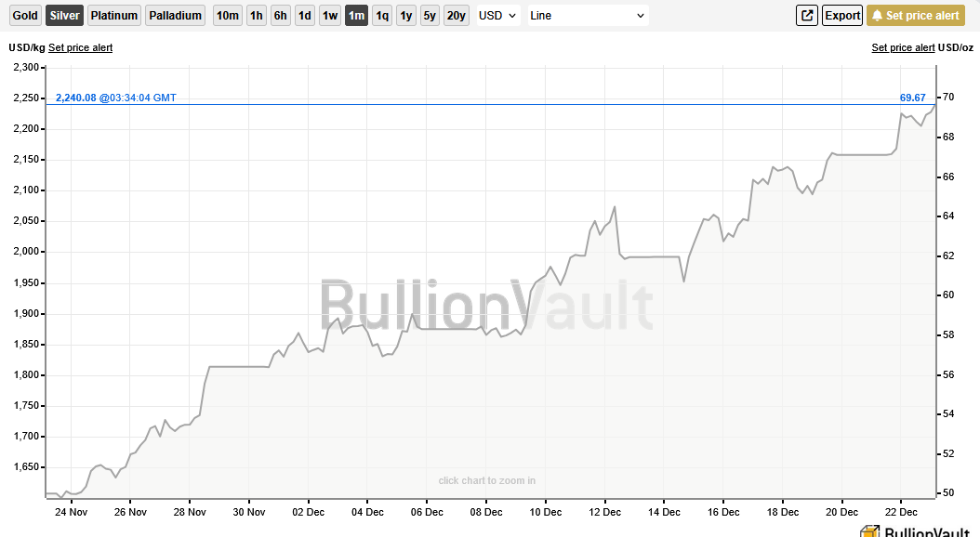Click the 60 USD/oz axis value
Viewport: 980px width, 537px height.
(948, 295)
